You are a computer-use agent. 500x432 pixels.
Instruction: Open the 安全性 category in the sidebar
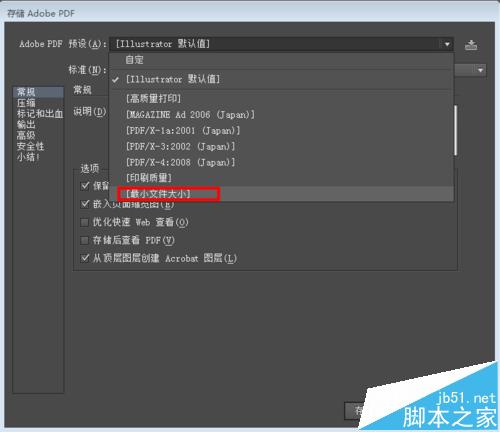[x=38, y=146]
